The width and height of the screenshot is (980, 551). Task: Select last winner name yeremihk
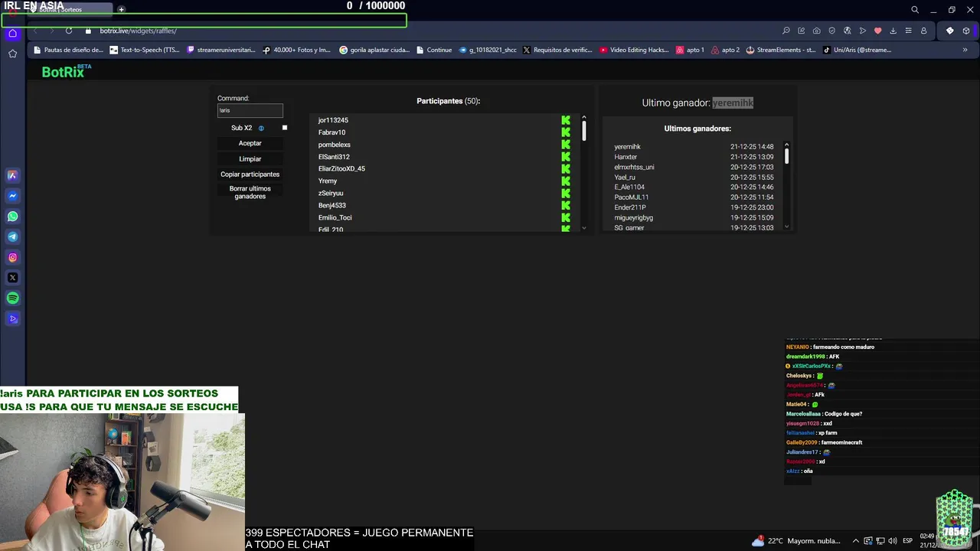click(x=733, y=103)
